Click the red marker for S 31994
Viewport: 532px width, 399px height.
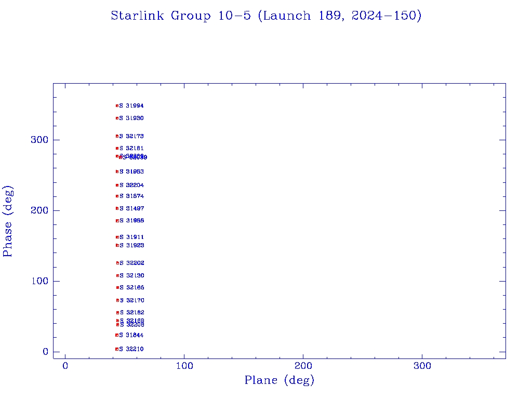[x=117, y=106]
